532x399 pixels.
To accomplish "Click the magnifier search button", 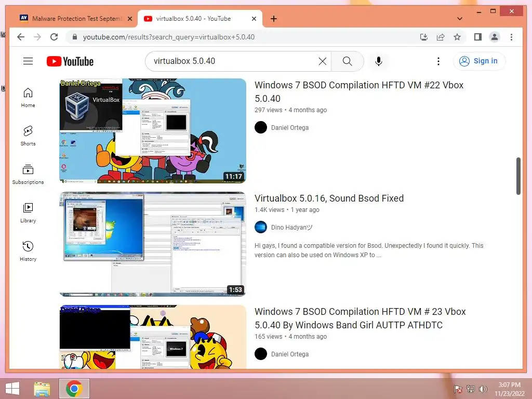I will pyautogui.click(x=347, y=61).
